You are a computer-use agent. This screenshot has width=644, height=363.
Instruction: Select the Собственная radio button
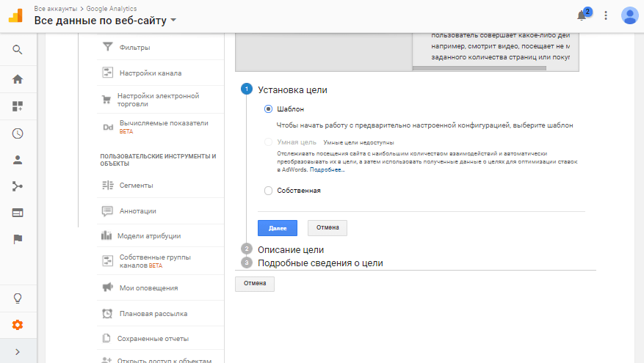pos(268,191)
